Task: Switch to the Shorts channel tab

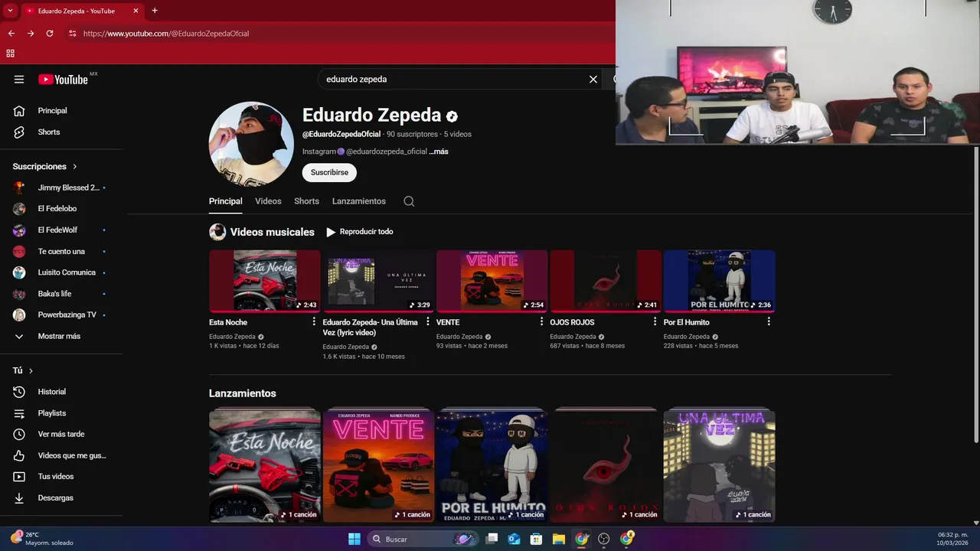Action: [x=306, y=201]
